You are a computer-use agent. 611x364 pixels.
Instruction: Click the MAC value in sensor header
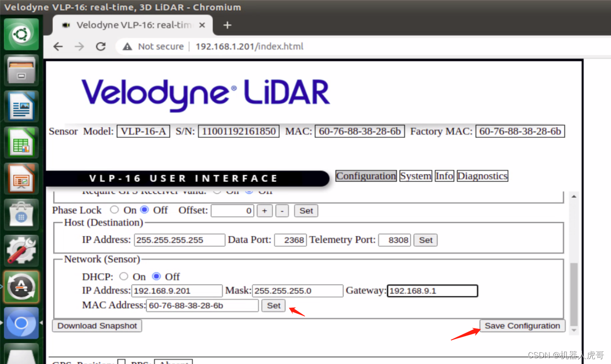(x=360, y=132)
